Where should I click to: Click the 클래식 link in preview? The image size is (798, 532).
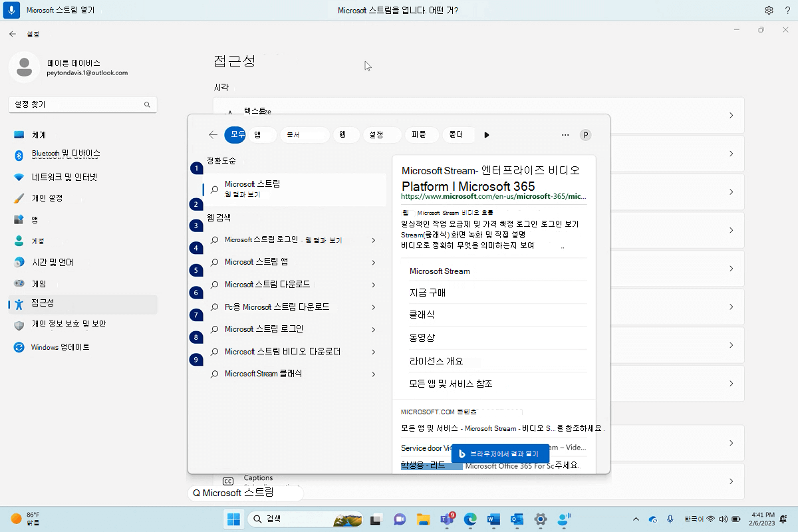point(422,315)
